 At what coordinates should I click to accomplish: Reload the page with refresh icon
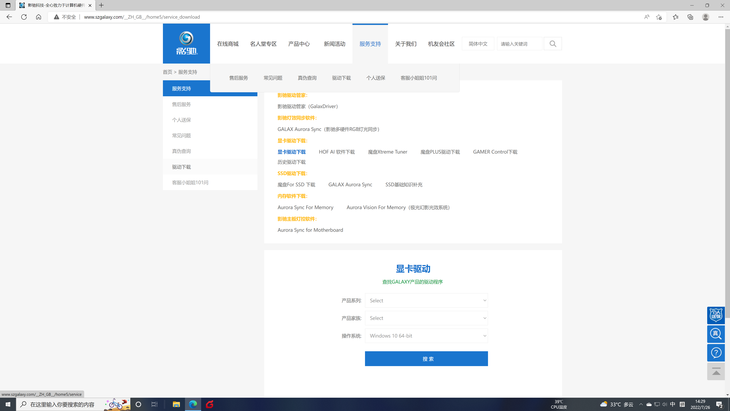[x=24, y=17]
